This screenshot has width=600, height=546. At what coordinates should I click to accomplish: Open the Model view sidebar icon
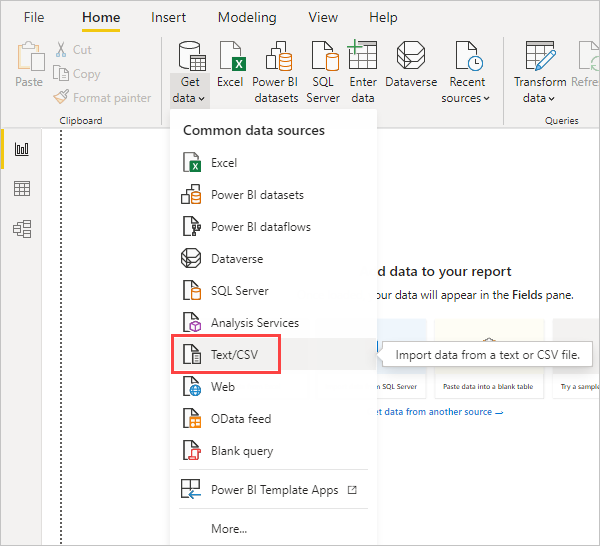point(22,229)
